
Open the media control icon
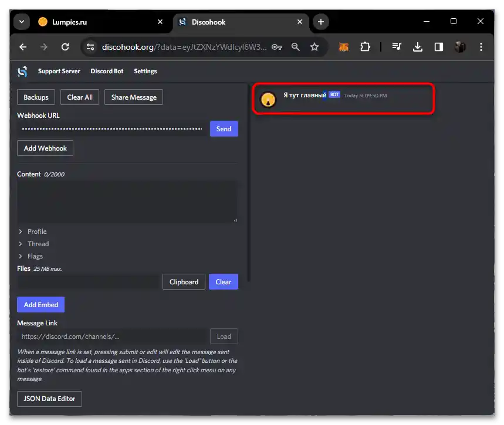tap(397, 47)
